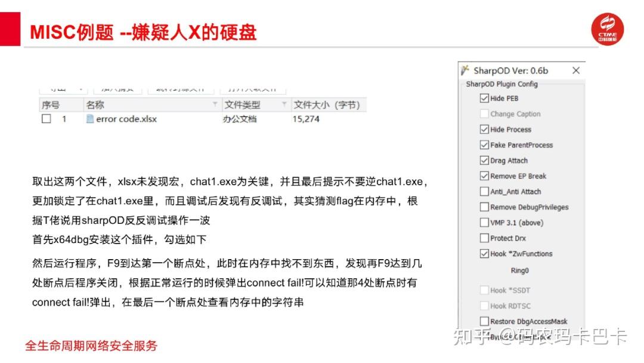This screenshot has height=363, width=644.
Task: Enable the Anti_Anti Attach checkbox
Action: 484,192
